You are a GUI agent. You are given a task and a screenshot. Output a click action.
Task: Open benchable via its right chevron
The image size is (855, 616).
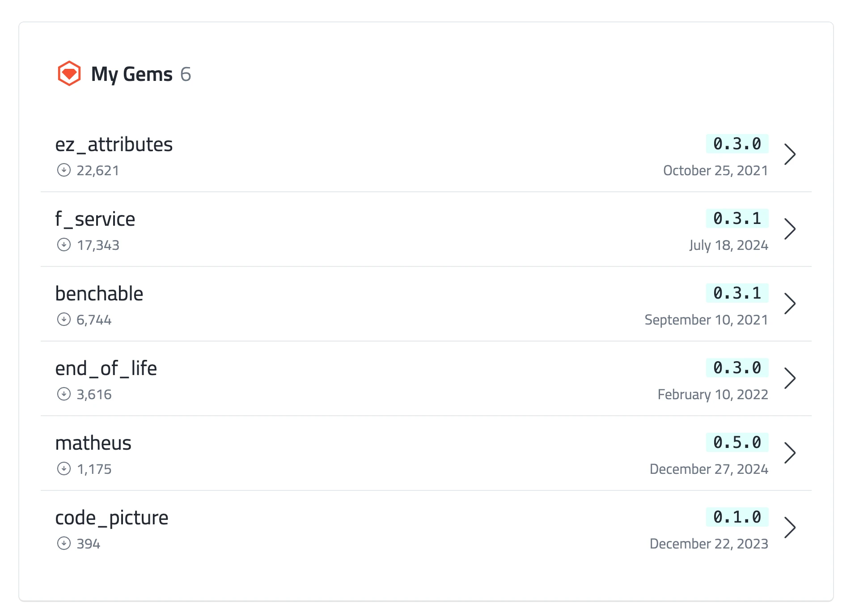(790, 304)
